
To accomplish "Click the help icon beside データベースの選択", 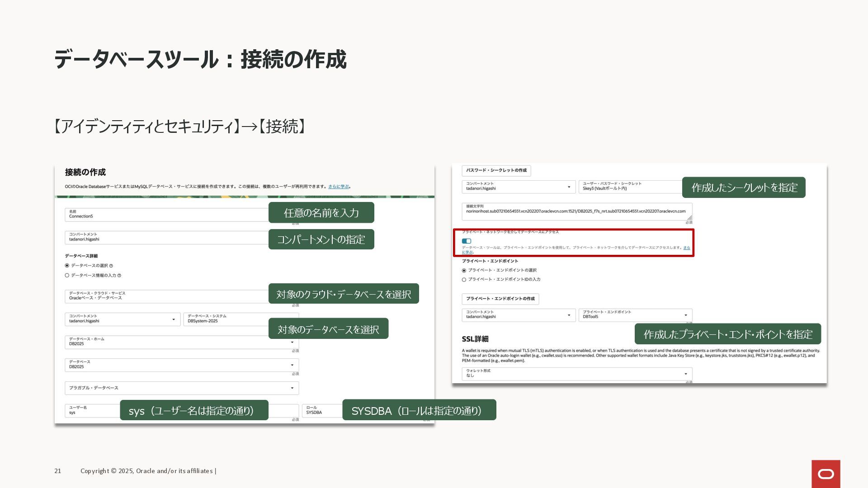I will (111, 266).
